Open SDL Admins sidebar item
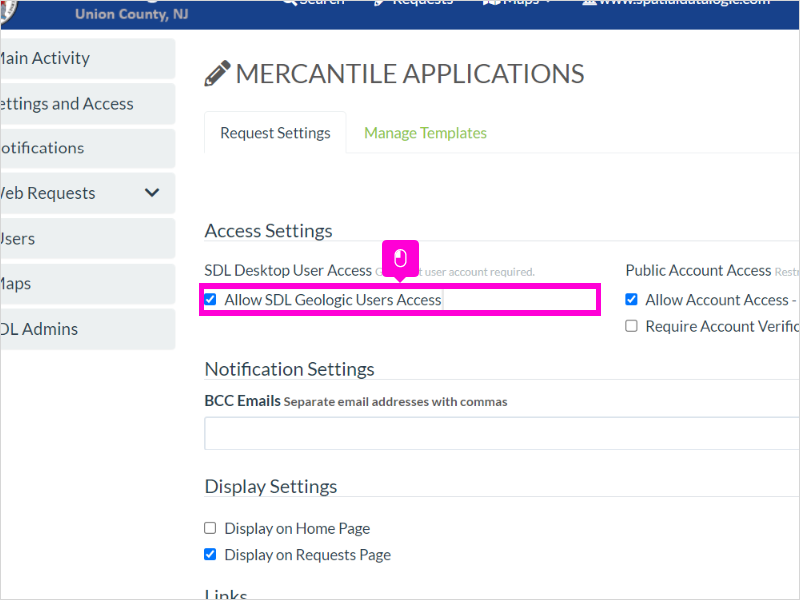 (x=87, y=329)
